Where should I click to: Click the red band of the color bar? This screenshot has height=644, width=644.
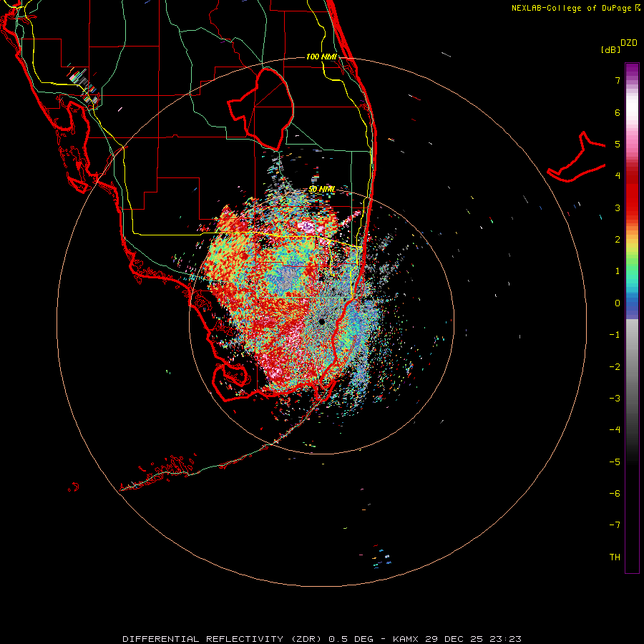pos(632,193)
